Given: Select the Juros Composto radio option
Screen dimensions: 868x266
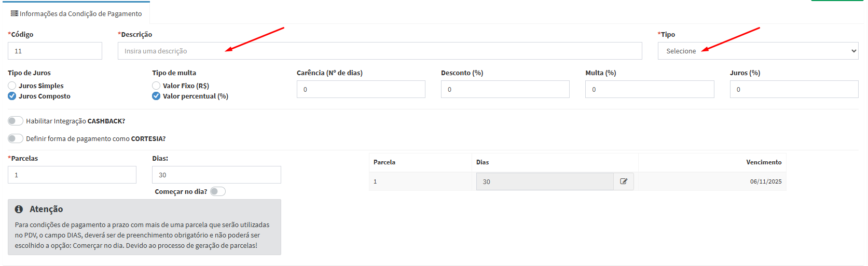Looking at the screenshot, I should coord(12,96).
